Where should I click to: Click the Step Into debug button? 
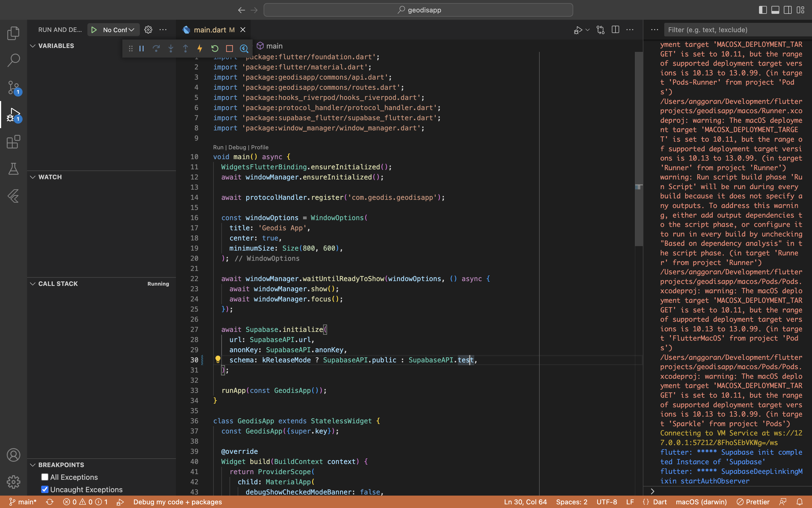click(171, 49)
